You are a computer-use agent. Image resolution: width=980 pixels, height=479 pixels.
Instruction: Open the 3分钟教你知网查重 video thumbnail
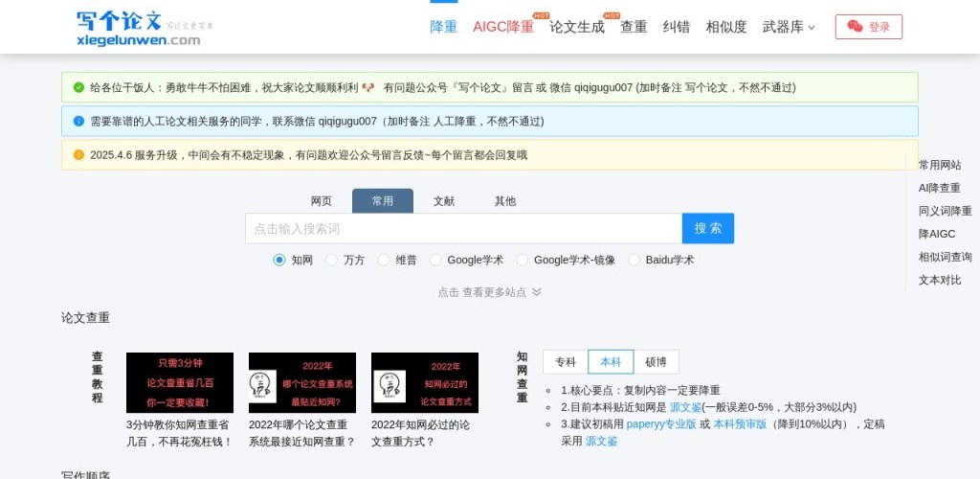tap(180, 382)
